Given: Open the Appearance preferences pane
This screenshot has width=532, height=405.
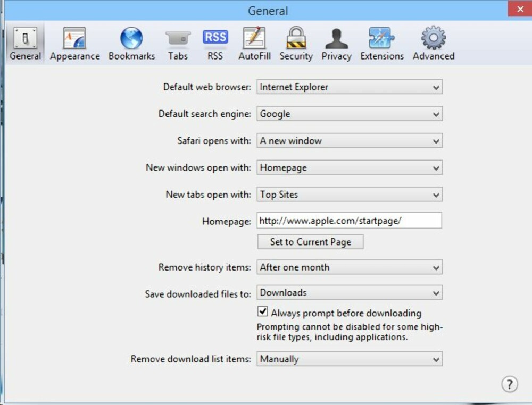Looking at the screenshot, I should pos(75,44).
